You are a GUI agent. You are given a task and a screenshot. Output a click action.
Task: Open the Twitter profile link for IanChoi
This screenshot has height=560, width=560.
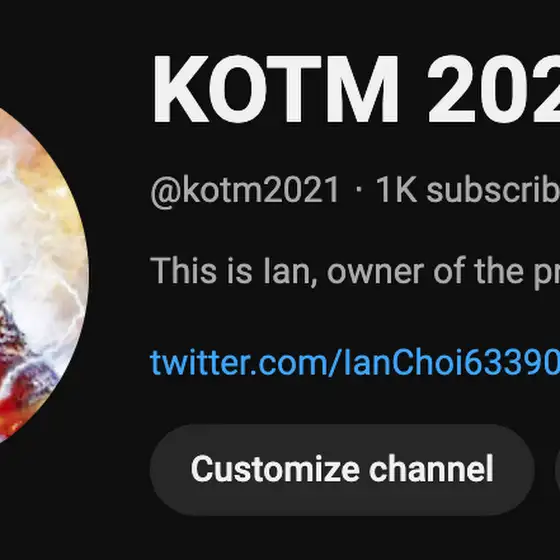click(x=355, y=363)
